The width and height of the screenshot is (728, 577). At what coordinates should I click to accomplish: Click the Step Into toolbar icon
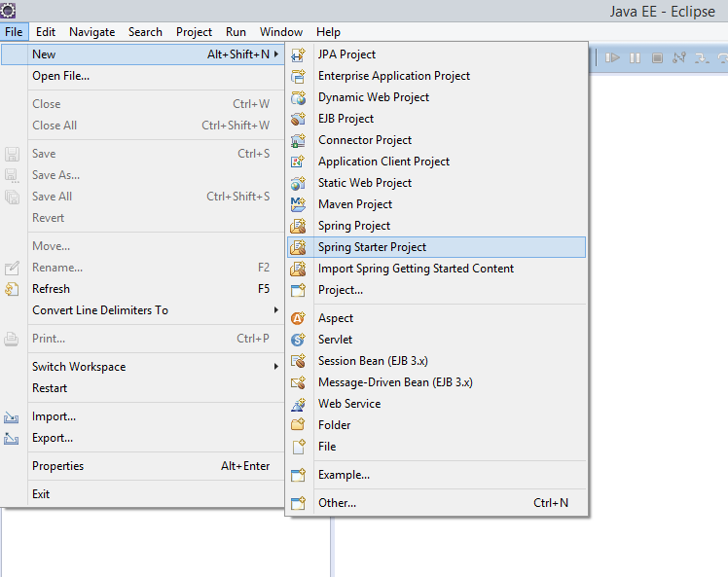(x=702, y=58)
